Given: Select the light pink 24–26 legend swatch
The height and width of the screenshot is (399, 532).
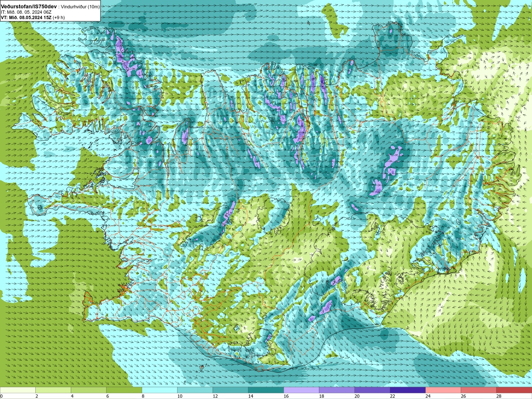Looking at the screenshot, I should pos(443,390).
